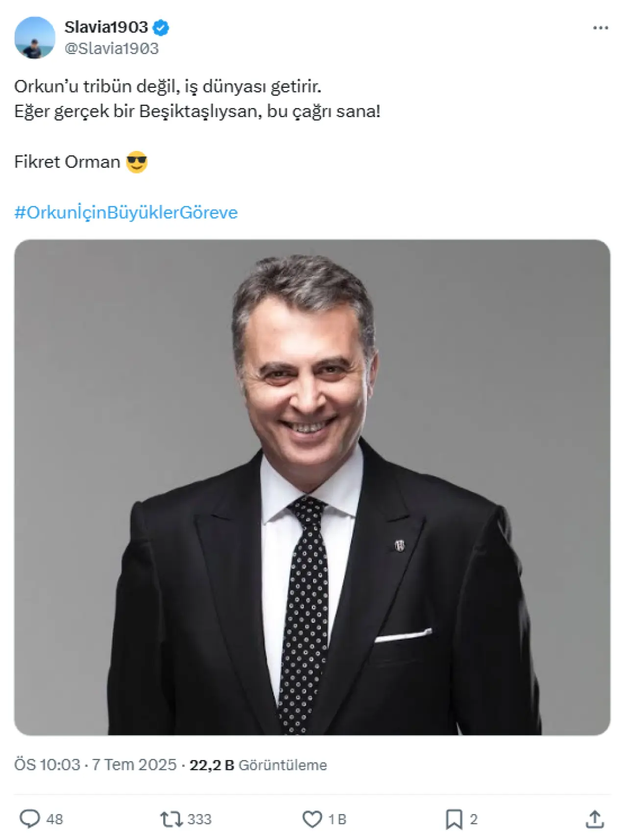Repost using the retweet arrows icon
This screenshot has width=627, height=840.
coord(171,819)
